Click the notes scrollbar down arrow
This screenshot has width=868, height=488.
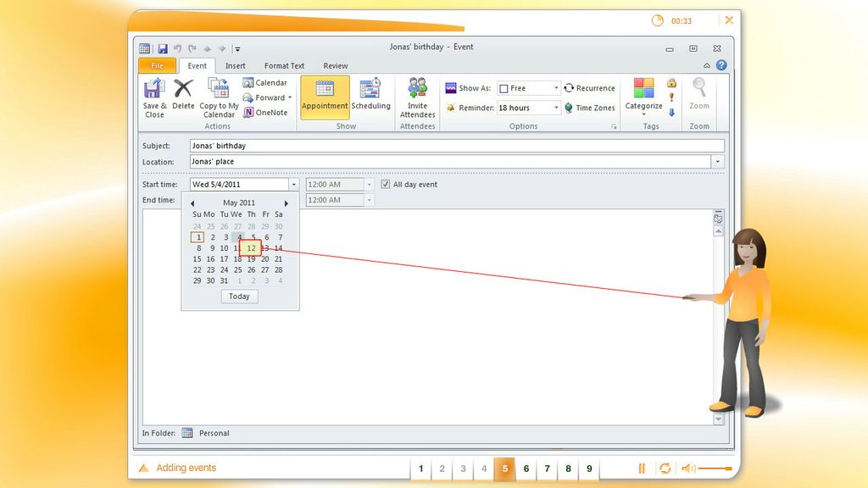(x=718, y=419)
